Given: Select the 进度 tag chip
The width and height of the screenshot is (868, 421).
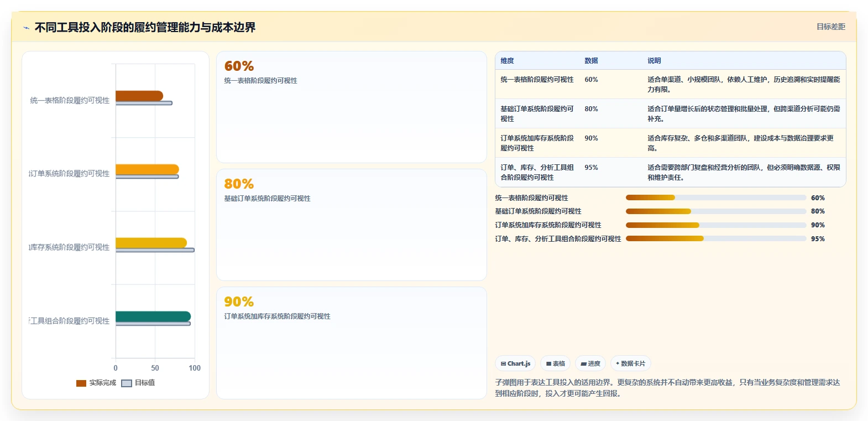Looking at the screenshot, I should [x=590, y=363].
